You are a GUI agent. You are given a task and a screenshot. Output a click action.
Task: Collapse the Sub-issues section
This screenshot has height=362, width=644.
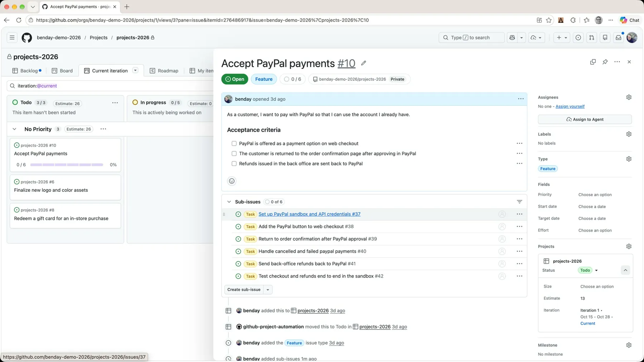click(229, 202)
